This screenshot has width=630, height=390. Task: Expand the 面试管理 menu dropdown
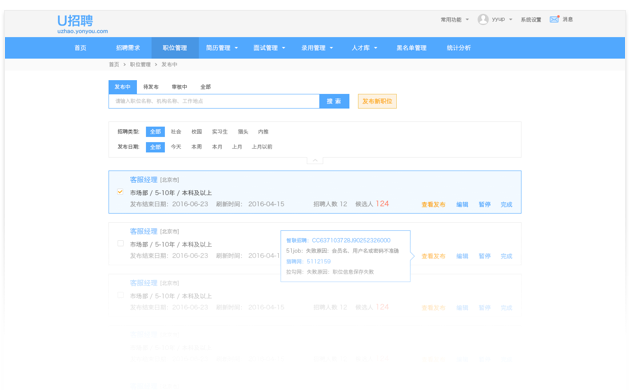(x=284, y=48)
